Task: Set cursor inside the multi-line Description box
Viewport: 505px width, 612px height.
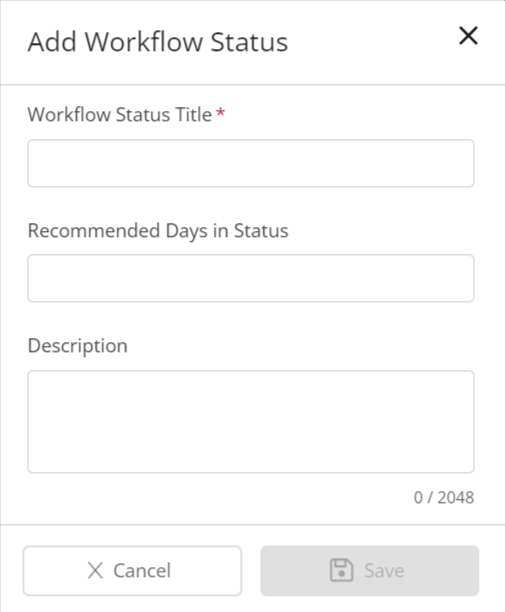Action: 251,422
